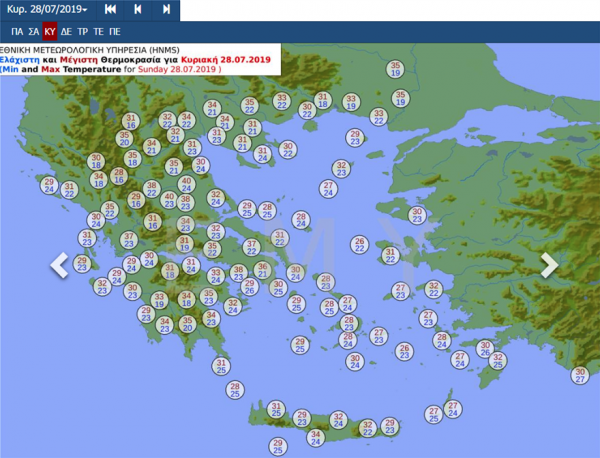Click the 30/26 temperature marker
The image size is (600, 458).
pyautogui.click(x=484, y=349)
